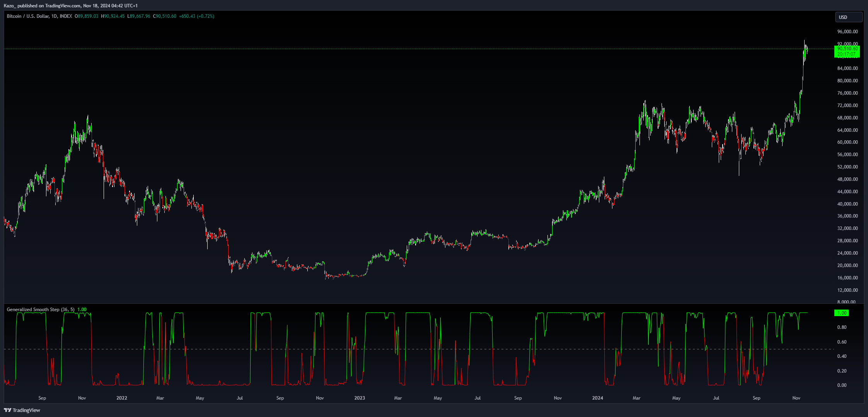The width and height of the screenshot is (868, 417).
Task: Click the change value +650.43 (+0.72%)
Action: coord(196,16)
